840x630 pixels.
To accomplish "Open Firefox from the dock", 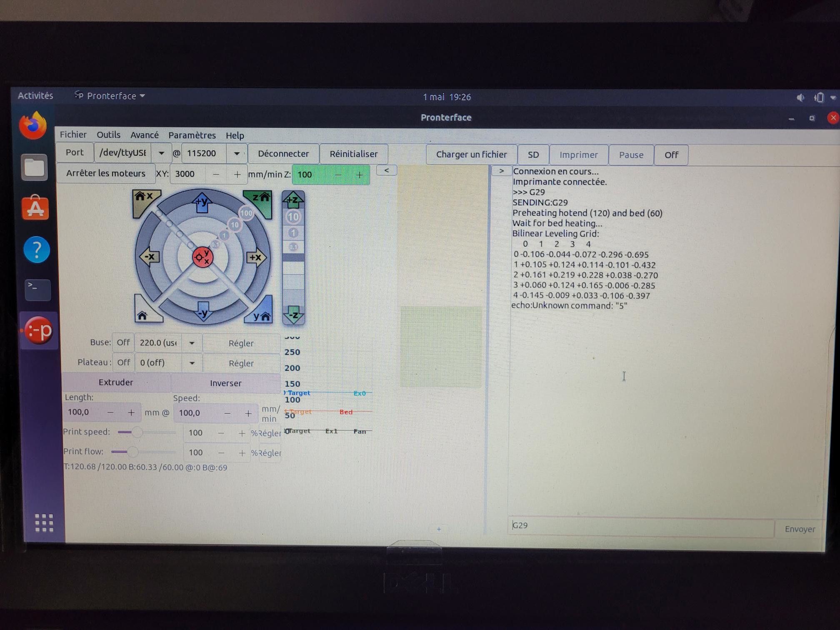I will point(33,125).
